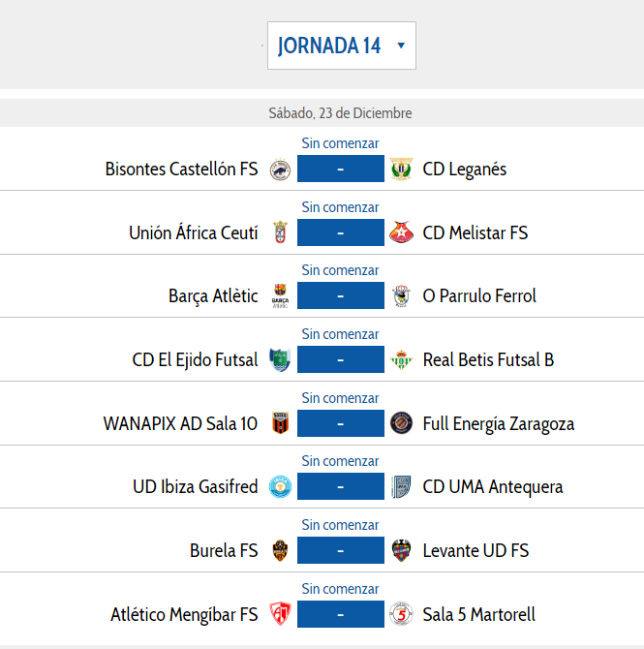Open the Burela FS team link
This screenshot has width=644, height=649.
pos(224,551)
